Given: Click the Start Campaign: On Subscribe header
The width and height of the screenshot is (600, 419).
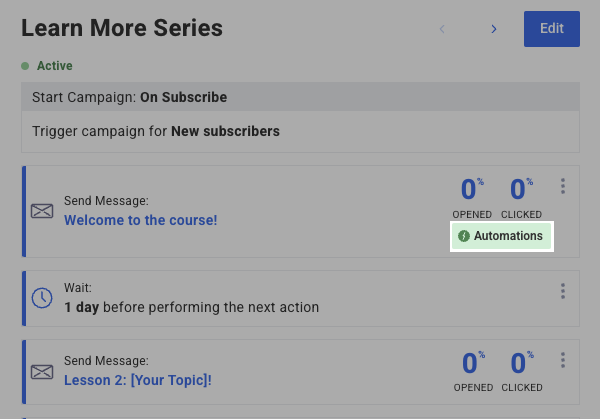Looking at the screenshot, I should click(129, 97).
